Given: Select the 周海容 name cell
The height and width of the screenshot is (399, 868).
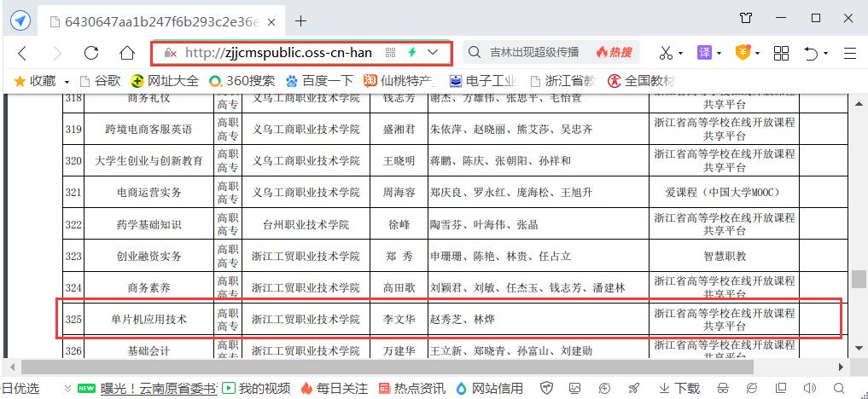Looking at the screenshot, I should tap(399, 193).
